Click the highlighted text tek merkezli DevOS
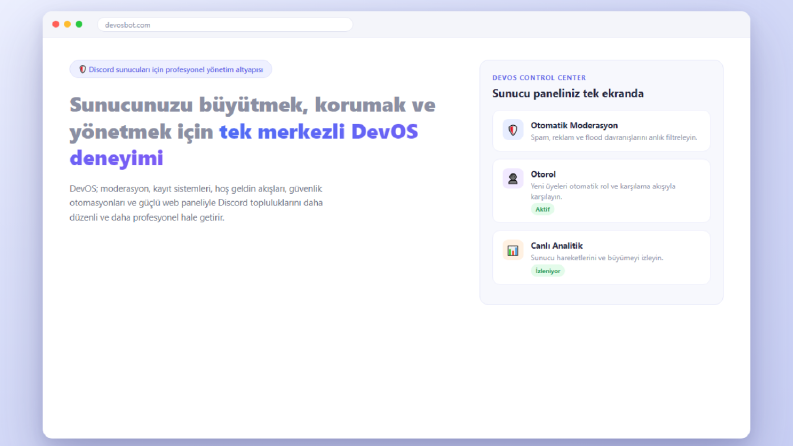Screen dimensions: 793x446 pos(319,131)
